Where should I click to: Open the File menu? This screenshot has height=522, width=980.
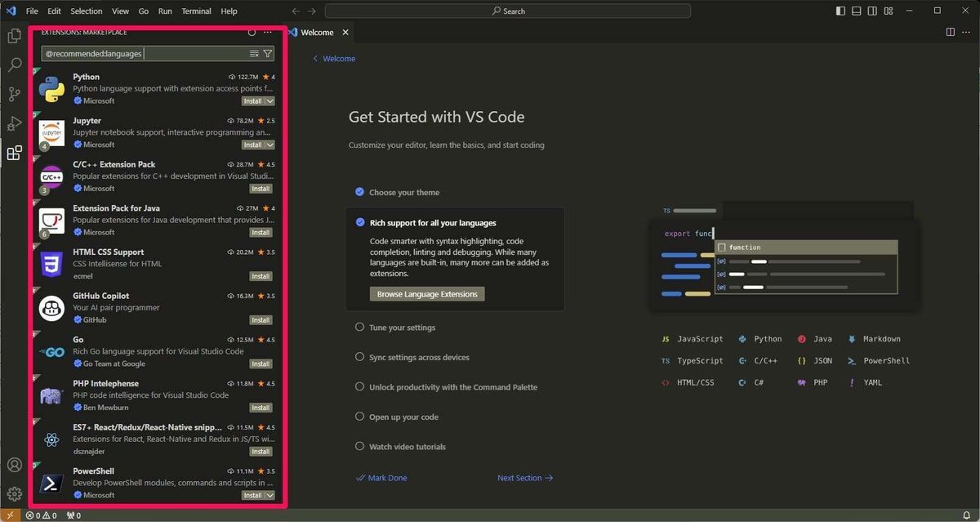(32, 11)
